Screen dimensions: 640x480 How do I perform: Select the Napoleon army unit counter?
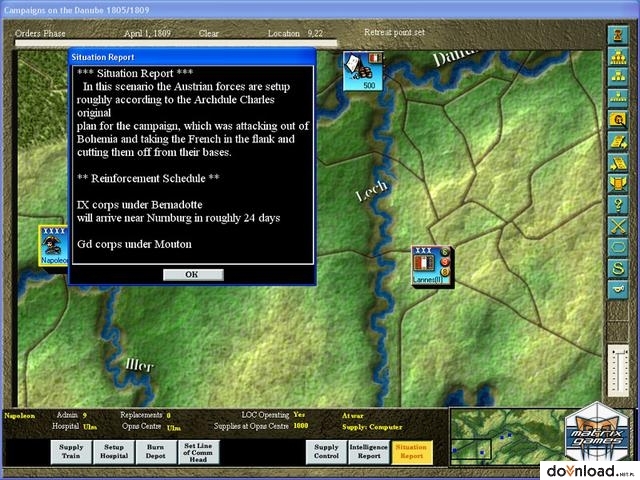pos(53,246)
